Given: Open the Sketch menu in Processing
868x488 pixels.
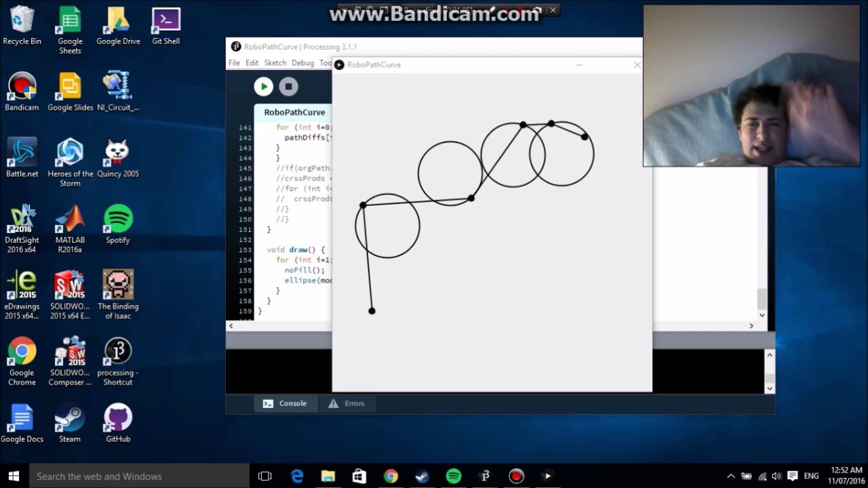Looking at the screenshot, I should pos(275,62).
